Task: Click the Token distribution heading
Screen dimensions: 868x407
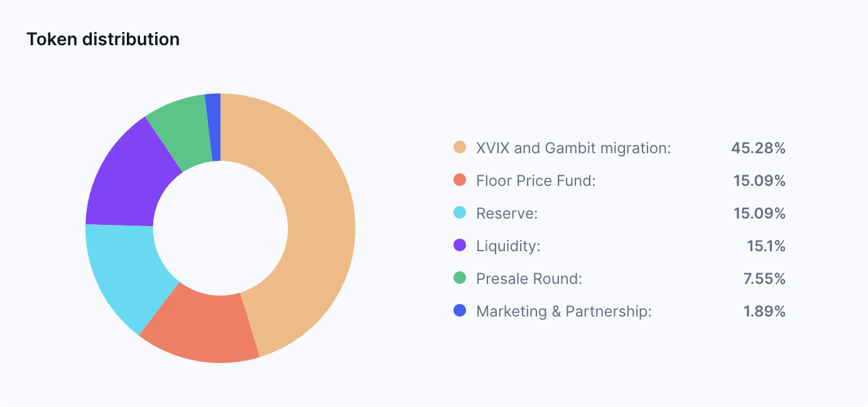Action: pyautogui.click(x=103, y=39)
